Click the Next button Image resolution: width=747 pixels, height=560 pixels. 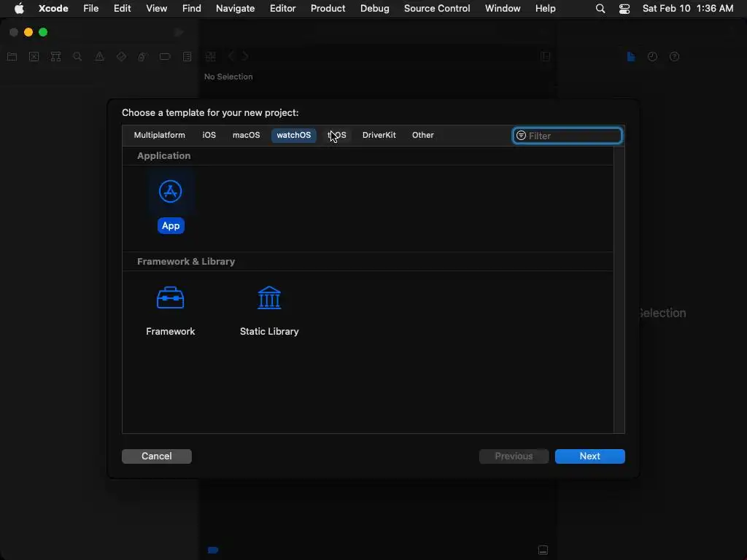(x=589, y=456)
